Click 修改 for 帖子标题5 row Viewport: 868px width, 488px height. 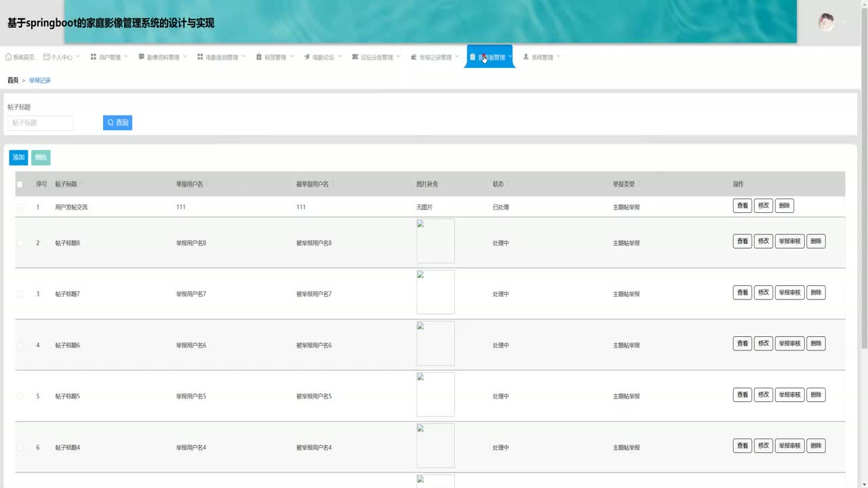coord(764,394)
